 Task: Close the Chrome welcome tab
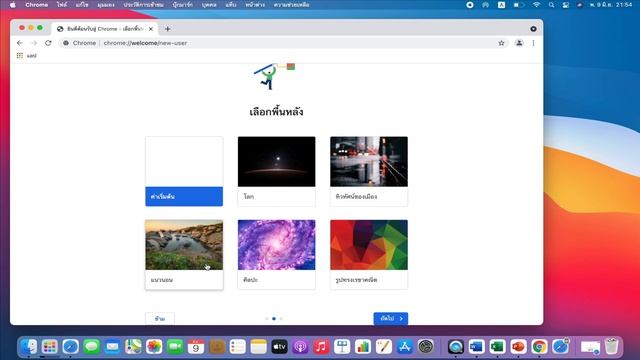click(x=151, y=29)
